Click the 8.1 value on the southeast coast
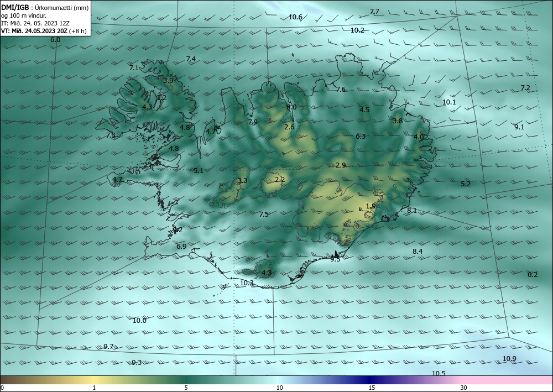 click(x=412, y=211)
